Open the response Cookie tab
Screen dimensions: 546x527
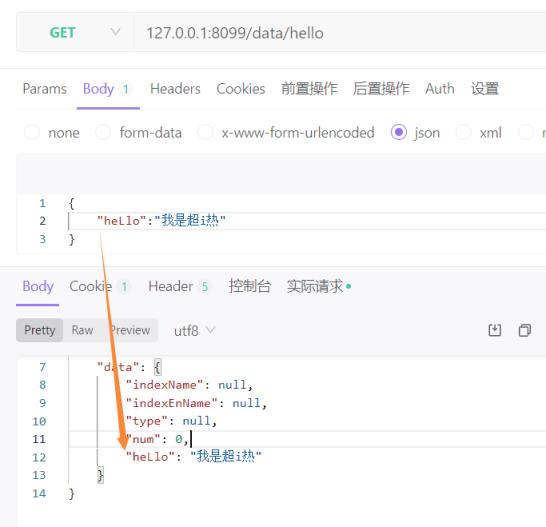coord(99,286)
